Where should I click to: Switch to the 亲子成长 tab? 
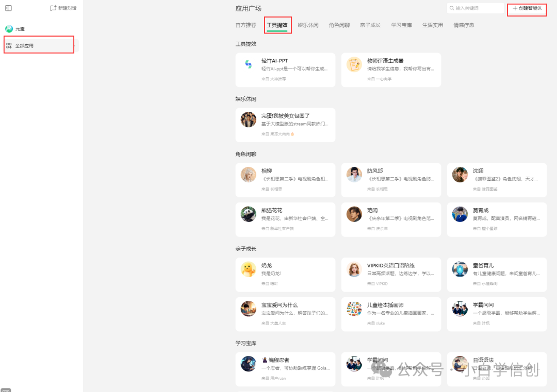click(370, 25)
